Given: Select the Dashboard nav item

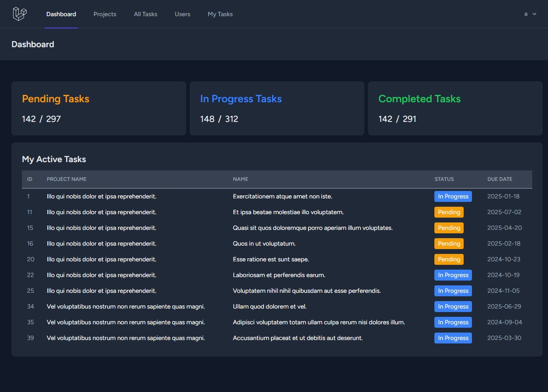Looking at the screenshot, I should pos(61,14).
